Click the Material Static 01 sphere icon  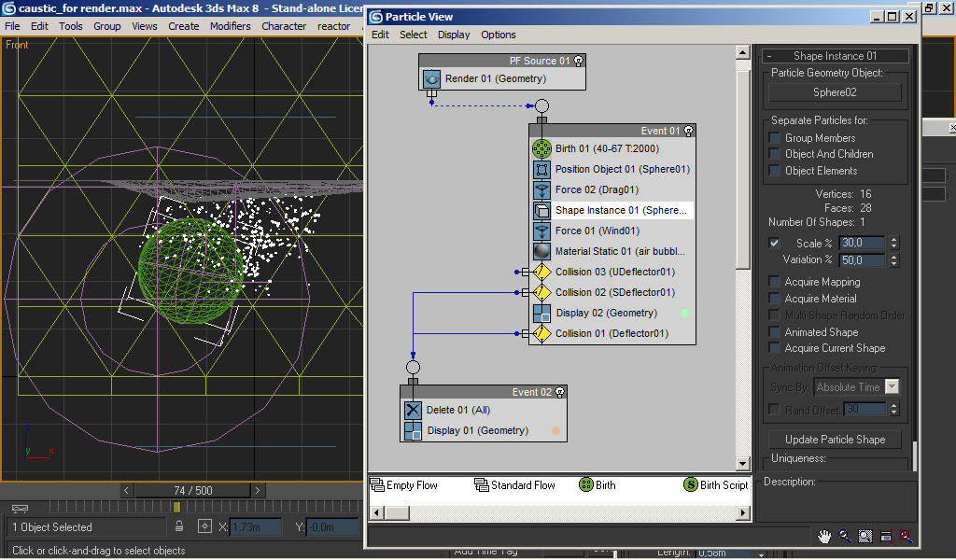point(541,251)
